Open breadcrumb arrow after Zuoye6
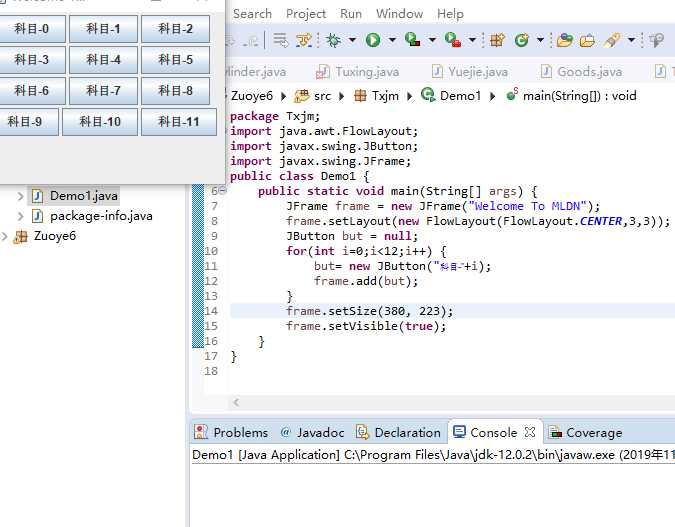 283,96
